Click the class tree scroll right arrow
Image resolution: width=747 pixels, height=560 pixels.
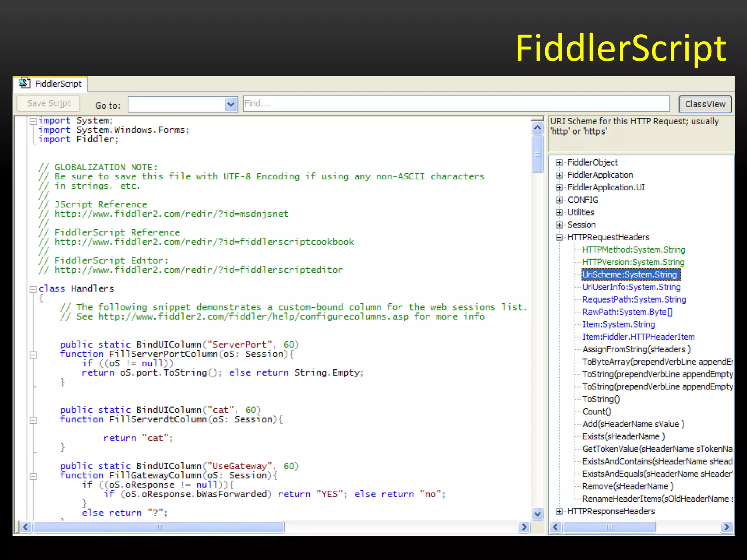pos(726,527)
